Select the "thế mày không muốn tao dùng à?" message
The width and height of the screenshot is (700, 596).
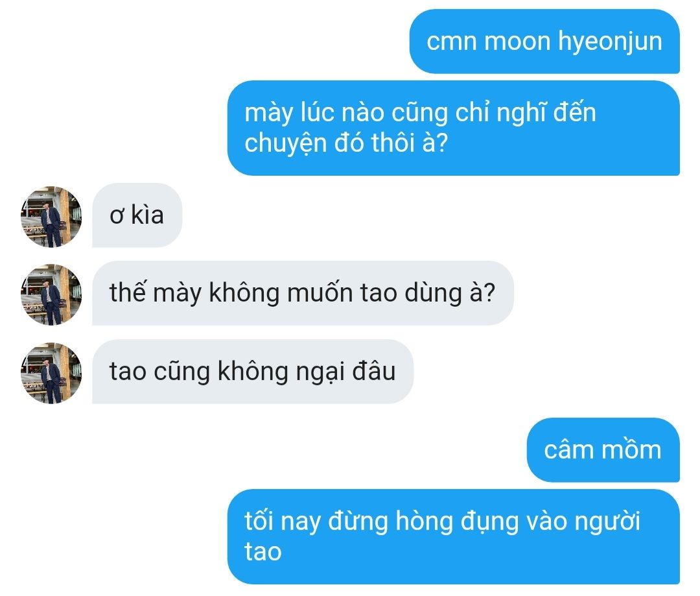(303, 293)
